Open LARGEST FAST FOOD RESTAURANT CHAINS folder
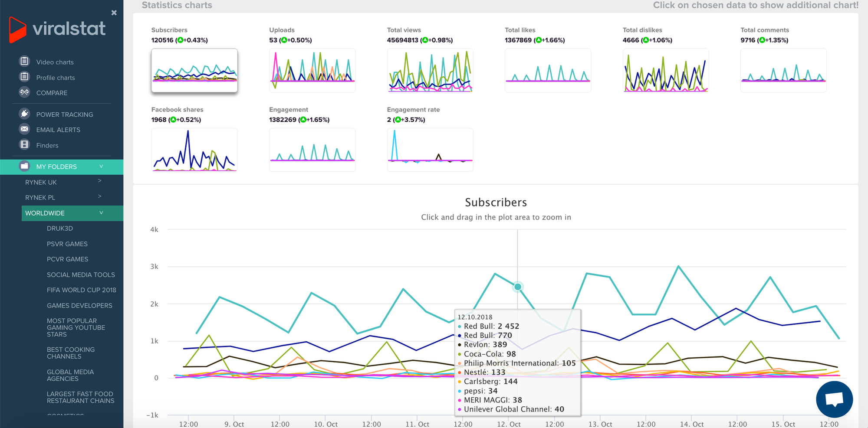This screenshot has height=428, width=868. [x=81, y=397]
